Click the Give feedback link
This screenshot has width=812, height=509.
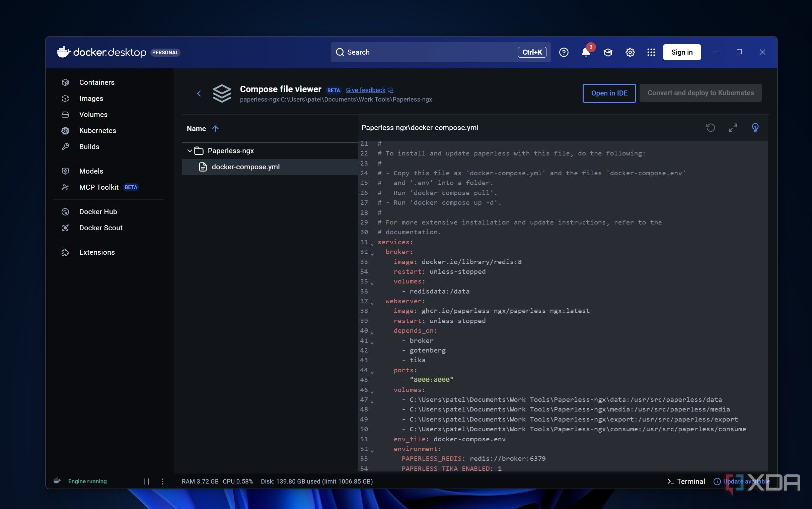click(366, 90)
